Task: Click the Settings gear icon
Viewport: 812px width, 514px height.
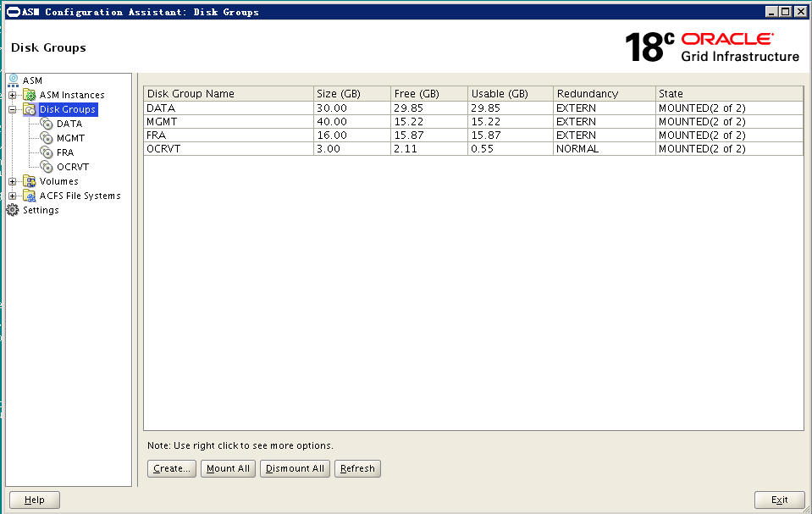Action: pos(13,210)
